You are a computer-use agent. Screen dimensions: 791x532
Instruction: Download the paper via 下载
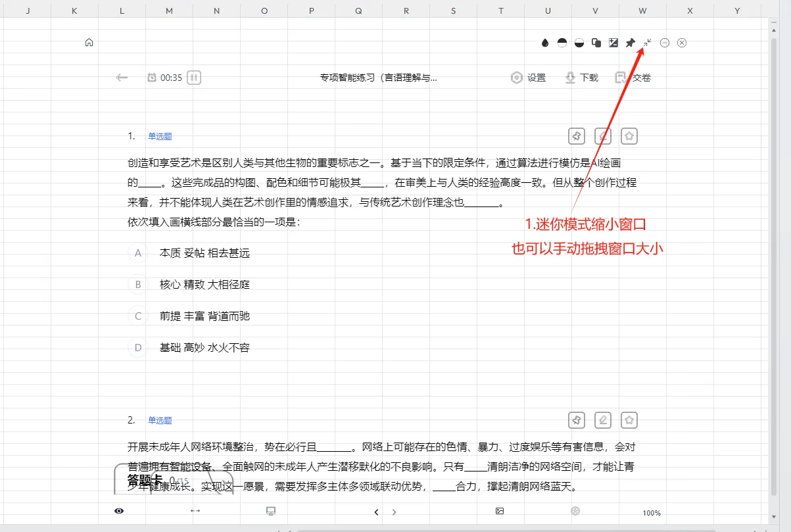(581, 77)
